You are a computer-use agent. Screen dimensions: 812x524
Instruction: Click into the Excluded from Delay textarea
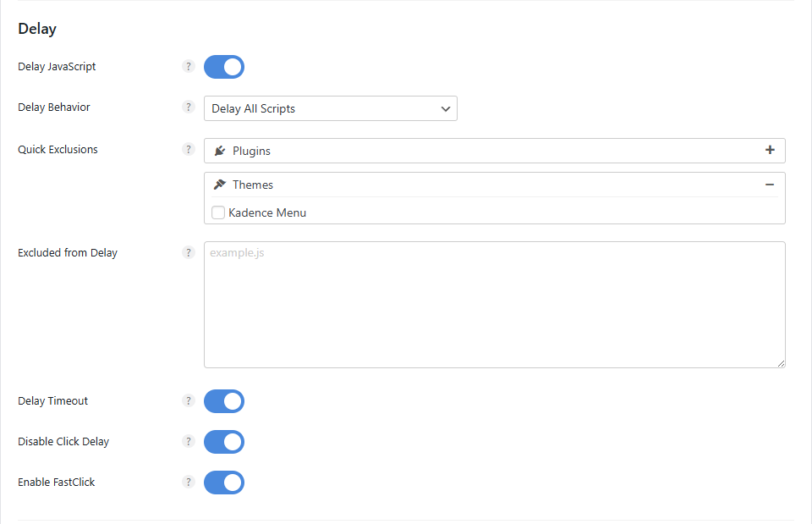click(x=494, y=305)
